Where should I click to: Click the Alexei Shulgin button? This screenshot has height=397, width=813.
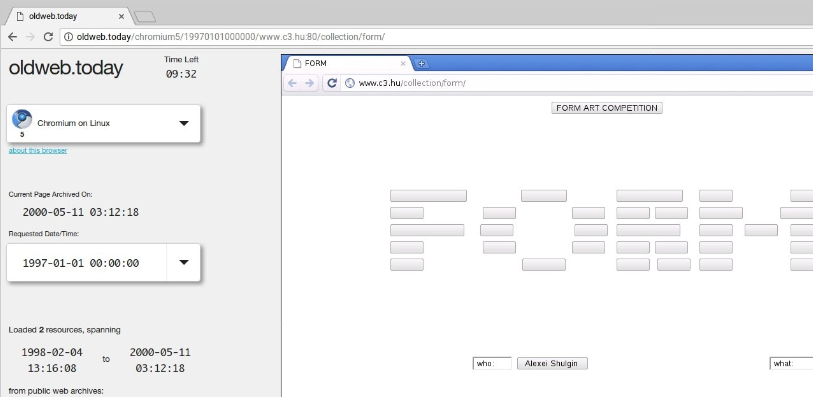coord(552,363)
